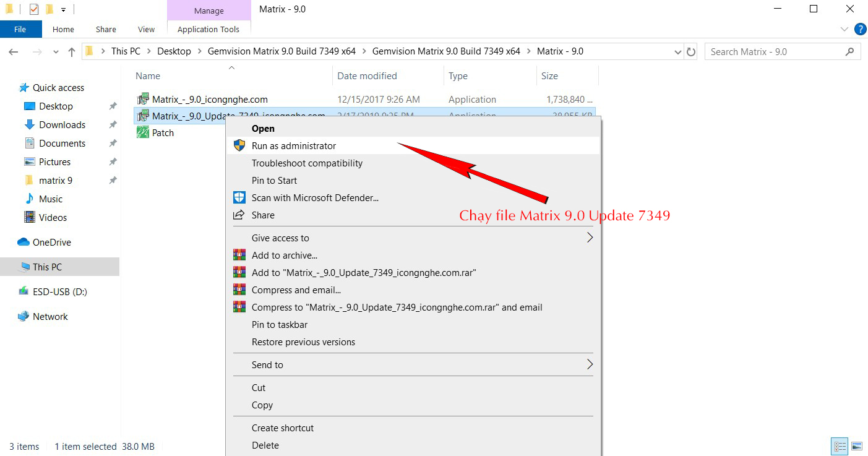Go back with the Back arrow
This screenshot has height=456, width=868.
point(14,52)
